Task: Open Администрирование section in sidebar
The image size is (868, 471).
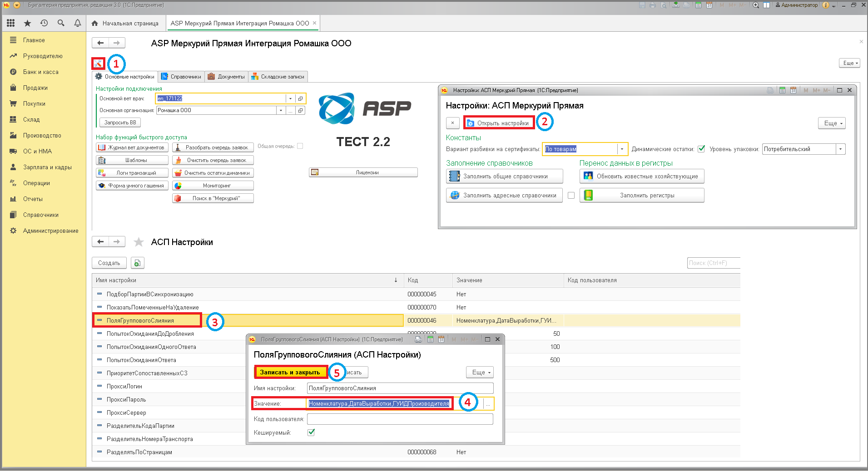Action: click(50, 231)
